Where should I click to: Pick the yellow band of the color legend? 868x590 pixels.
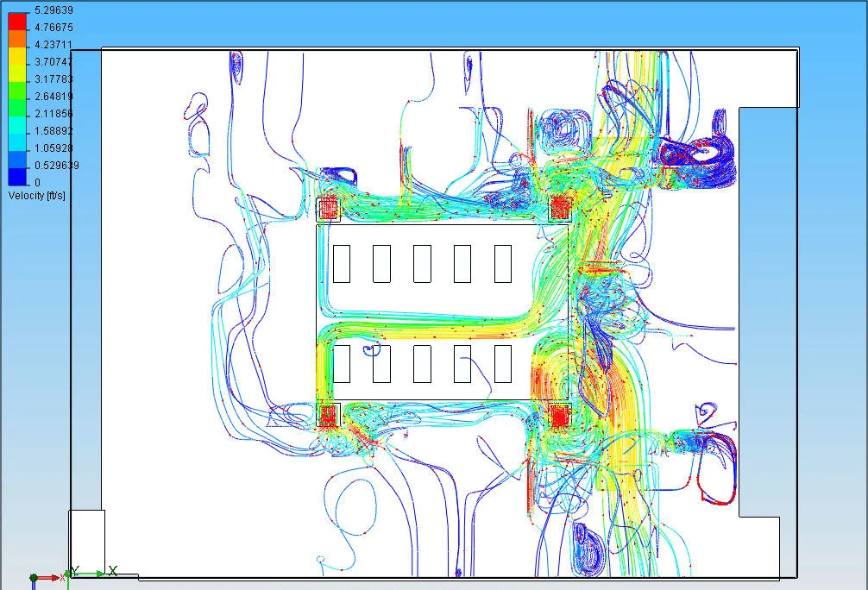[x=17, y=57]
